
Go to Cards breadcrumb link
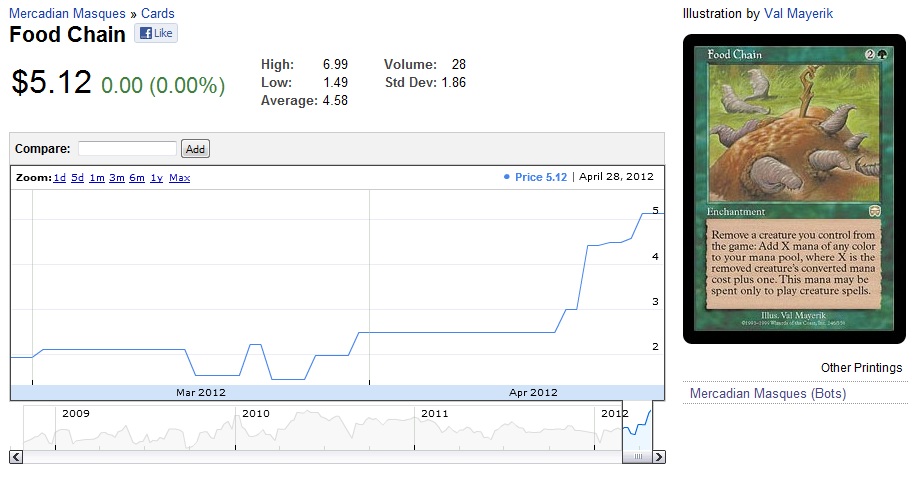(157, 14)
